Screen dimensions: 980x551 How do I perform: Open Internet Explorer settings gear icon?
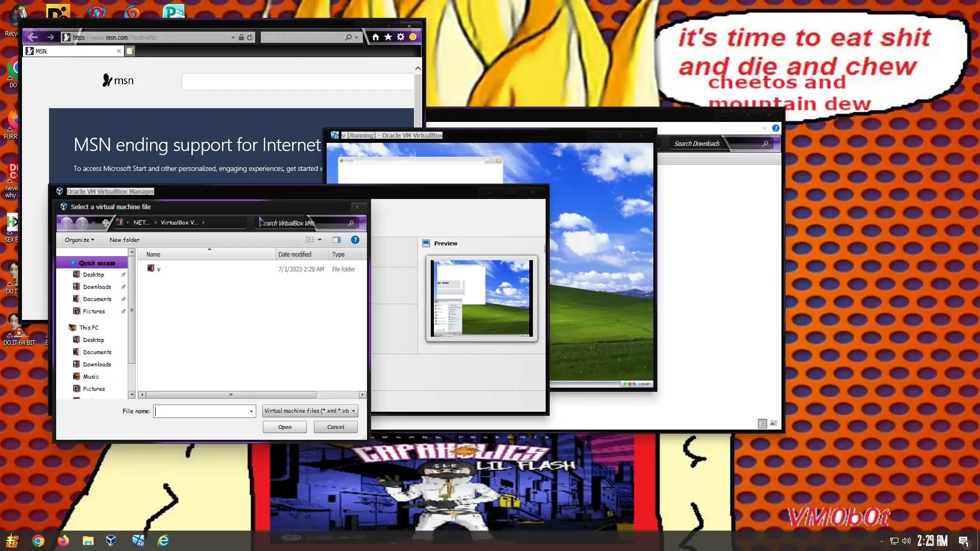[401, 37]
